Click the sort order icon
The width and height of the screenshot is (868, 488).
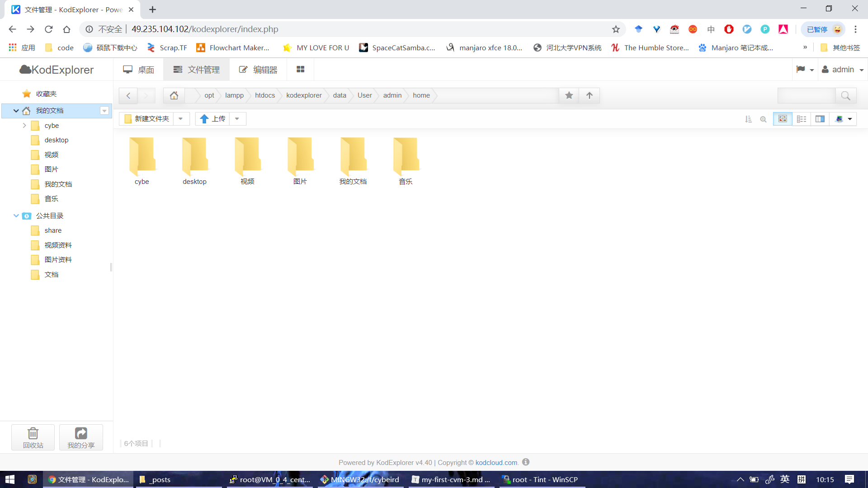click(748, 119)
